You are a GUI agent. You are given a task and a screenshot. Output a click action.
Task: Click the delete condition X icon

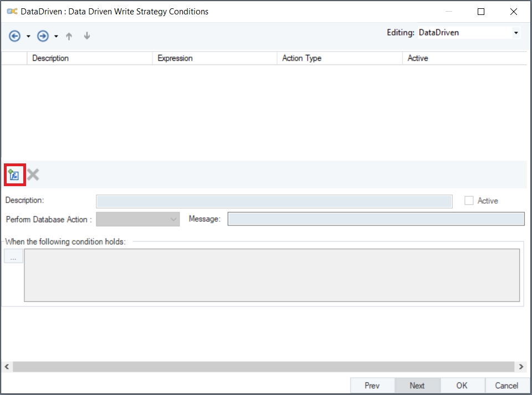pyautogui.click(x=33, y=175)
